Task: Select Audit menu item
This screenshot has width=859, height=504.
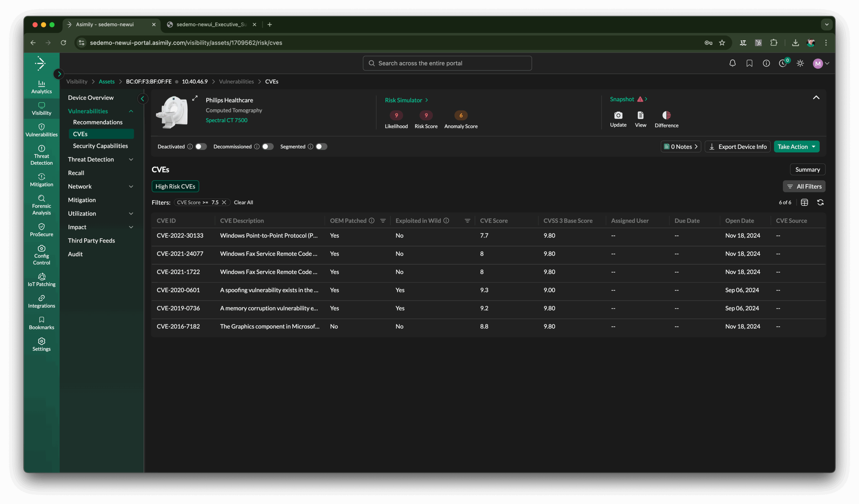Action: coord(75,254)
